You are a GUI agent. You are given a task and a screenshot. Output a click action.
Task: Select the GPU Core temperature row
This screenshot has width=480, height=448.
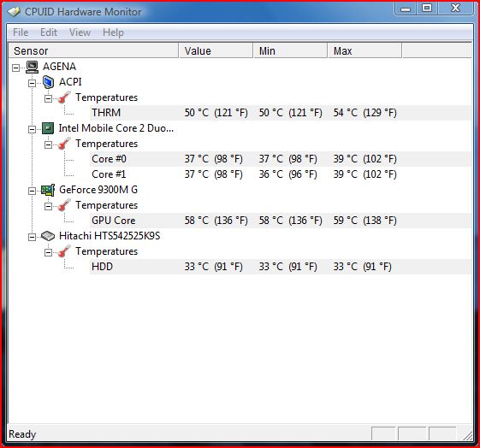click(280, 221)
